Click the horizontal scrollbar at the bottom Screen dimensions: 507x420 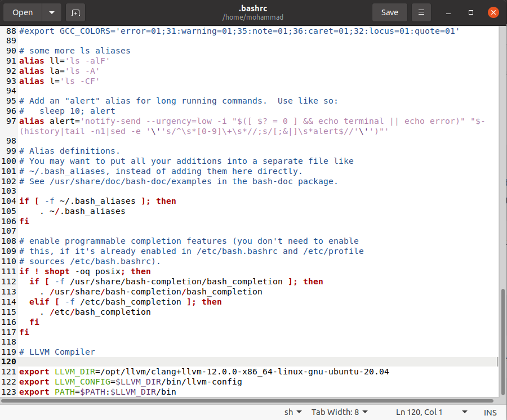pos(248,401)
